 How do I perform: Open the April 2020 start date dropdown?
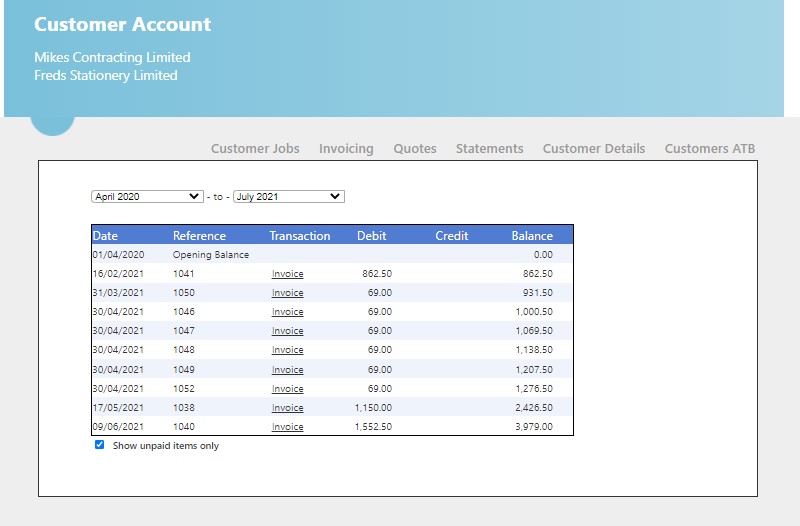pos(147,196)
